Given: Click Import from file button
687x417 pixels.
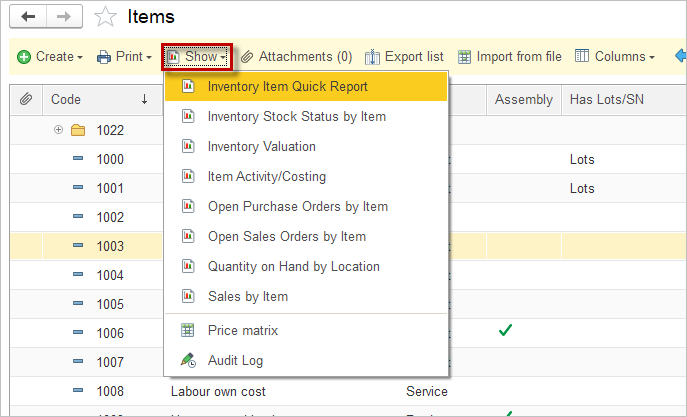Looking at the screenshot, I should [x=509, y=57].
